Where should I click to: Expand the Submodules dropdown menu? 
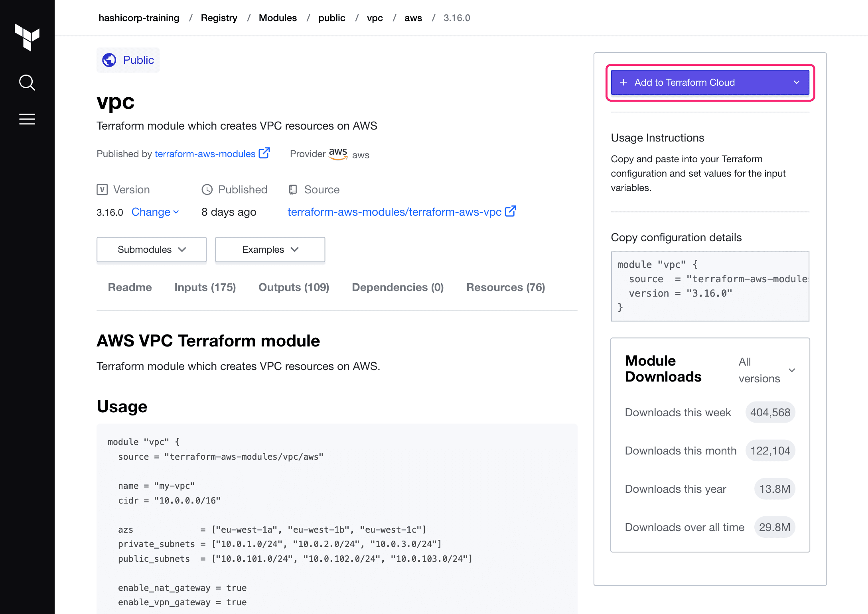point(150,249)
